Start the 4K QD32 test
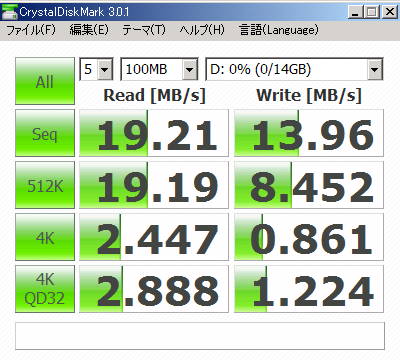The image size is (400, 360). pos(45,289)
